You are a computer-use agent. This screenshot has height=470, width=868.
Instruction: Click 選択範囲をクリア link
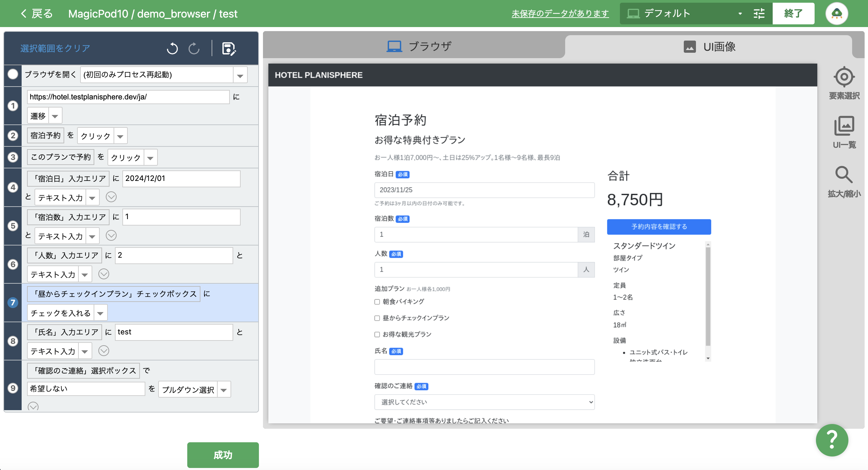pyautogui.click(x=55, y=48)
